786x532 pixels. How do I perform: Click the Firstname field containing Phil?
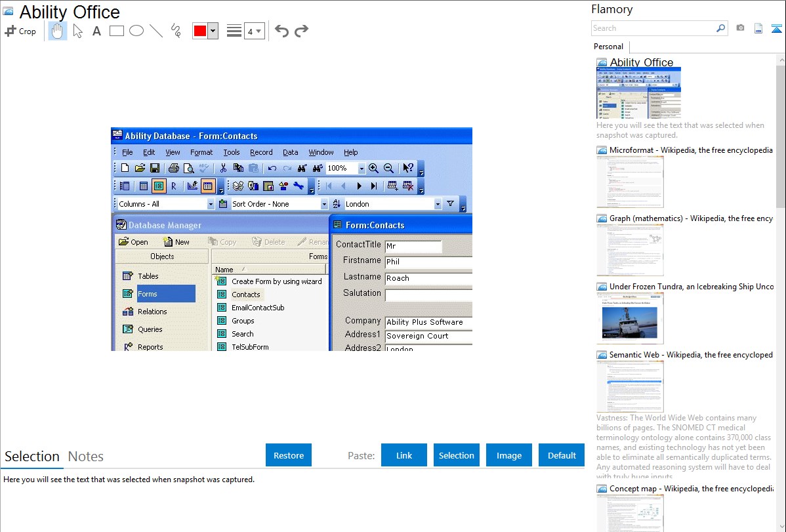point(428,262)
